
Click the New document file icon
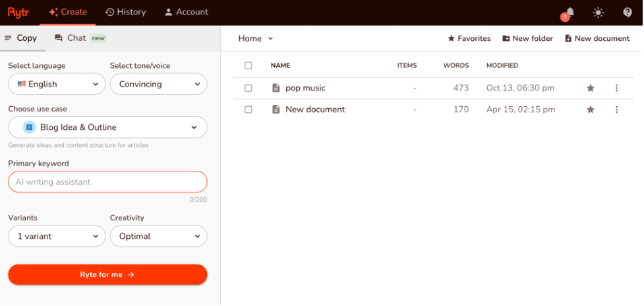[276, 109]
